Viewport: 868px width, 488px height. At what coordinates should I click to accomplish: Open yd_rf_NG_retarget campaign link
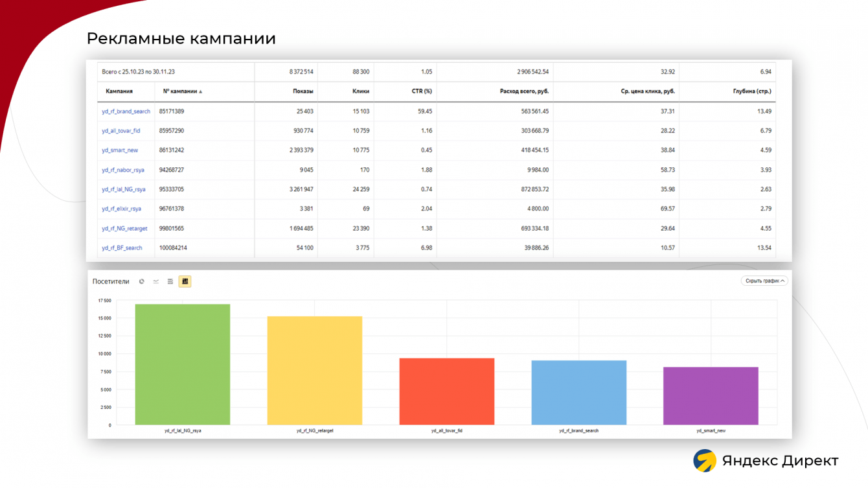coord(124,228)
